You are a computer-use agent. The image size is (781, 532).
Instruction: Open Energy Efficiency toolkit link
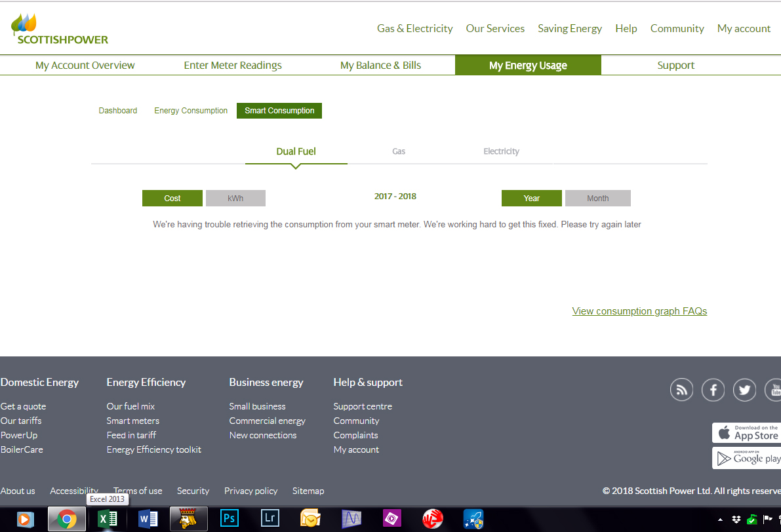point(154,449)
